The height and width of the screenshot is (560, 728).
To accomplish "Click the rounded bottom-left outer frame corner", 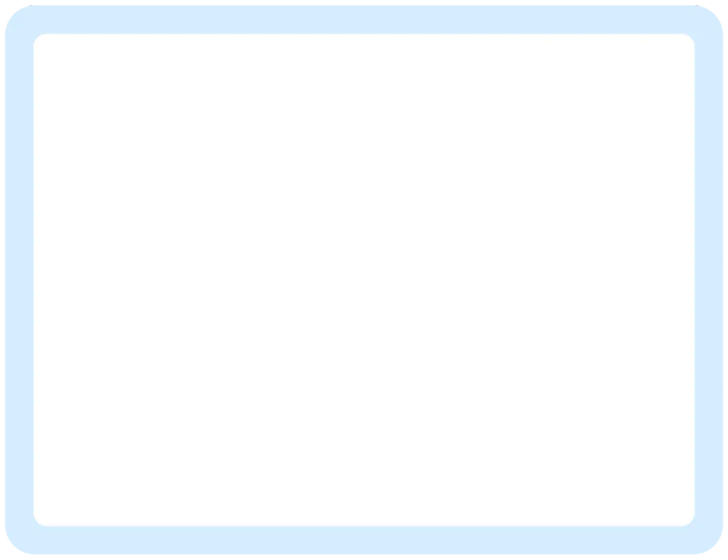I will (x=15, y=545).
